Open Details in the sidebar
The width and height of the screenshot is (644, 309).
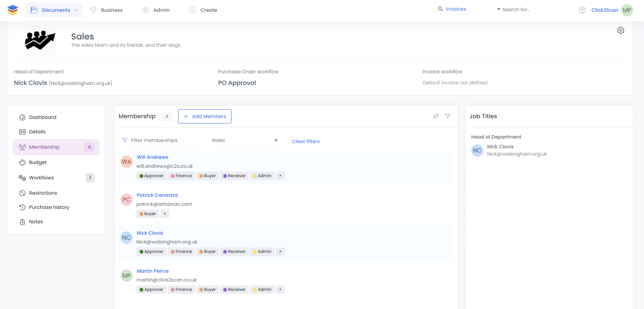click(56, 132)
